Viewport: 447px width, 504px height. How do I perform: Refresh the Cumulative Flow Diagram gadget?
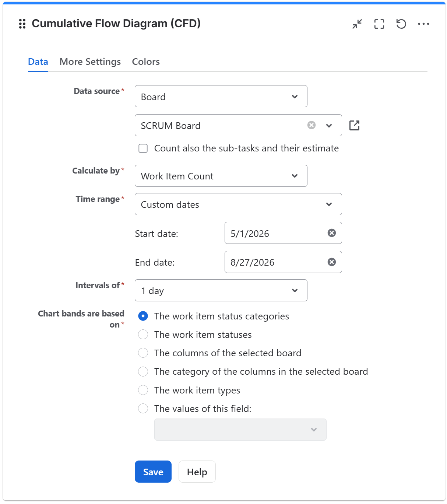[401, 24]
